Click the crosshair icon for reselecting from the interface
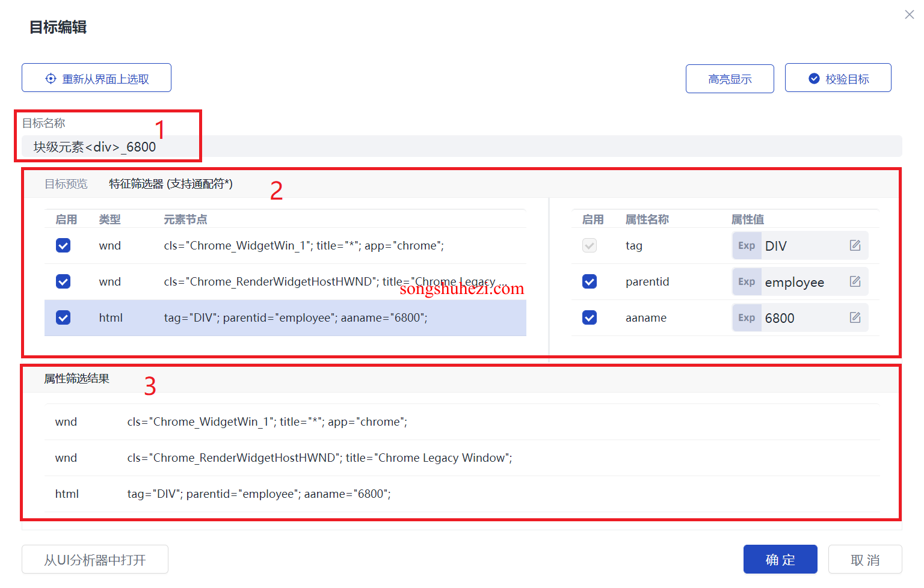924x588 pixels. (51, 79)
